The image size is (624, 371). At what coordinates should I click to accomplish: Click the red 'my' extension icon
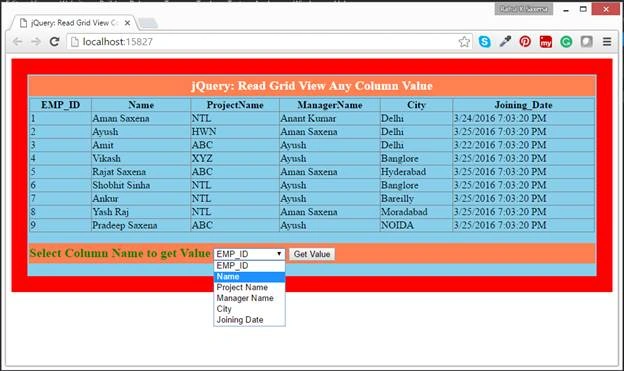pos(546,41)
